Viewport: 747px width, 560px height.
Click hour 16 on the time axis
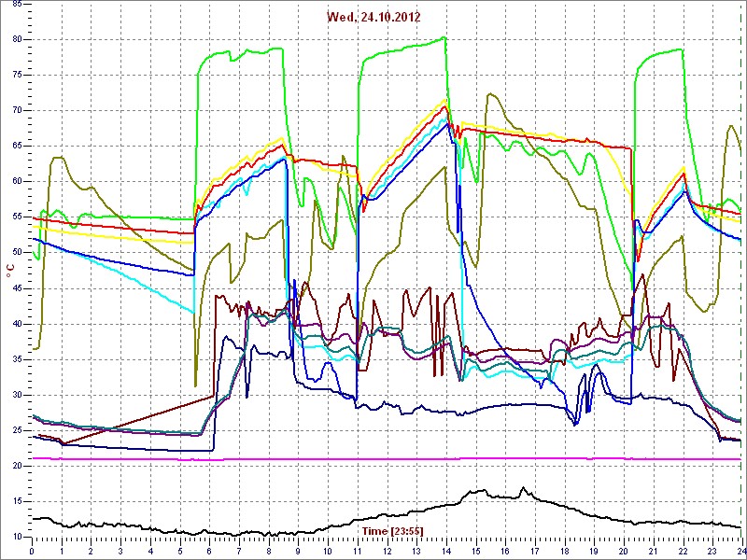[x=504, y=552]
